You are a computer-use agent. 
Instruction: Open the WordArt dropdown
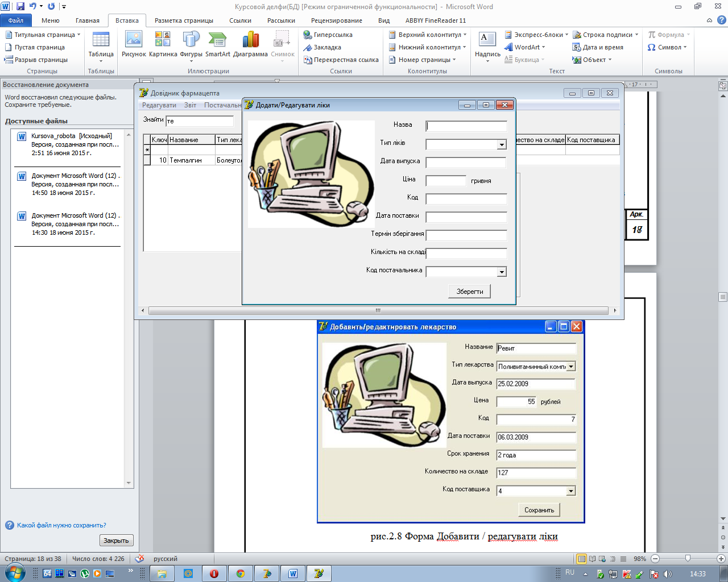point(543,47)
